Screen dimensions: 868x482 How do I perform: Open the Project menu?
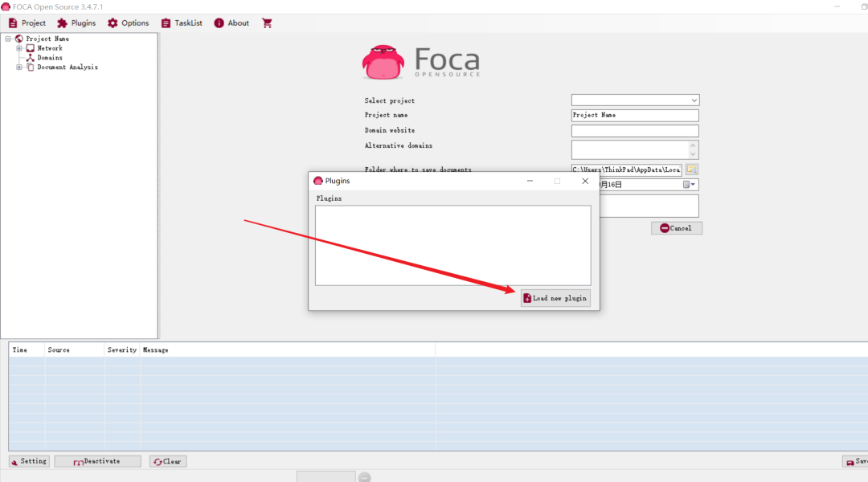tap(27, 23)
